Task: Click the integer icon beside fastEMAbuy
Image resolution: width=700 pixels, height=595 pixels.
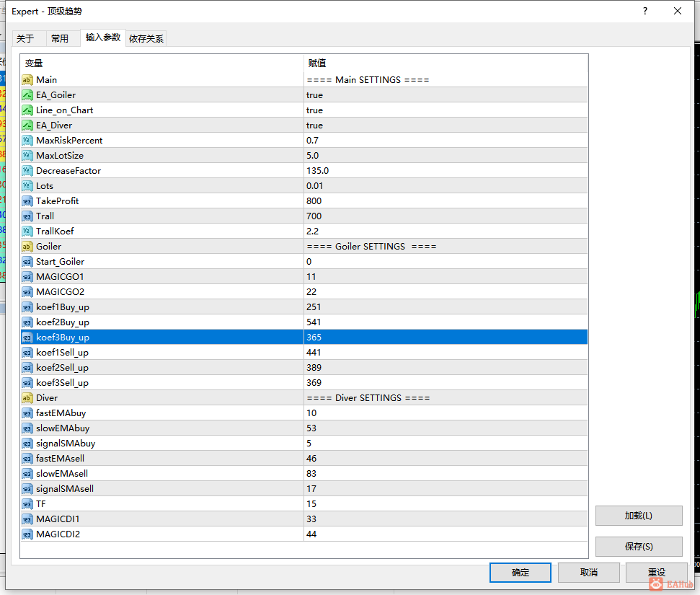Action: point(27,413)
